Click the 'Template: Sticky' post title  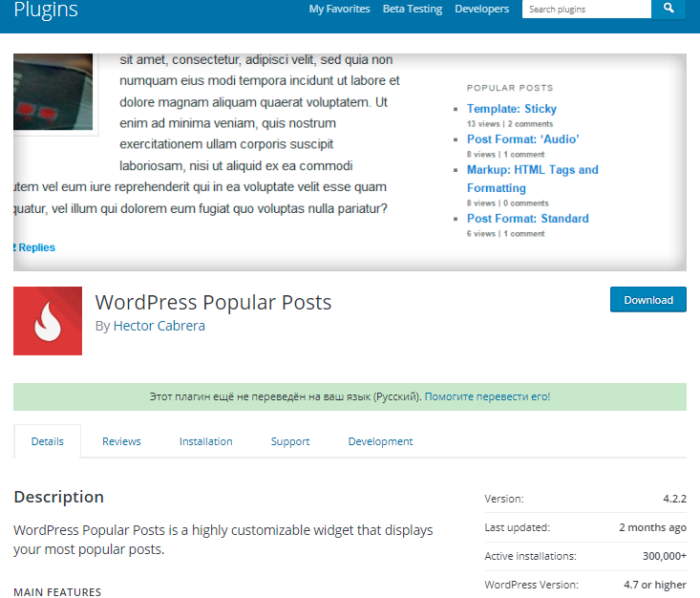tap(512, 109)
